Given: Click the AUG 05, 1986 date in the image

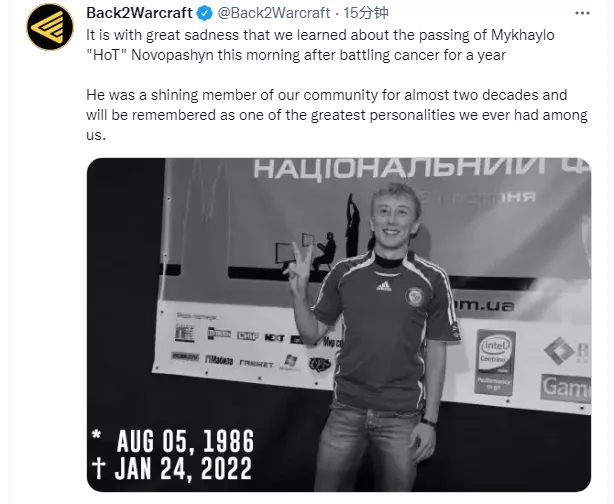Looking at the screenshot, I should [185, 441].
